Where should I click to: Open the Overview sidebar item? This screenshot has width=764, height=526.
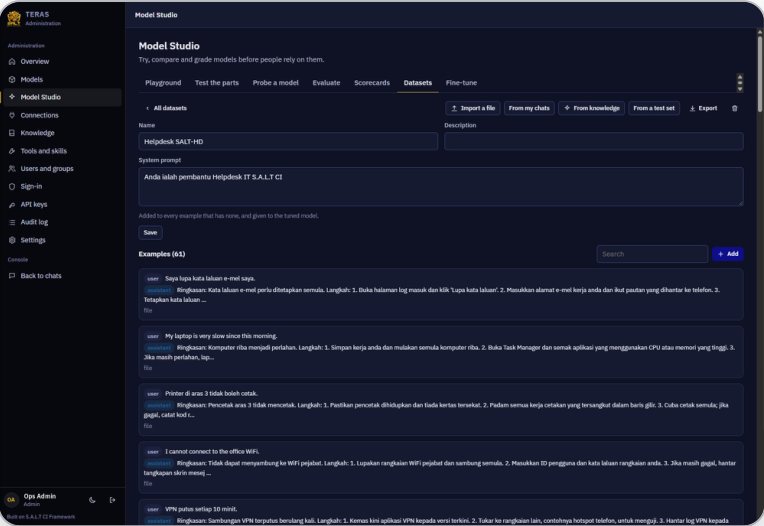point(61,61)
